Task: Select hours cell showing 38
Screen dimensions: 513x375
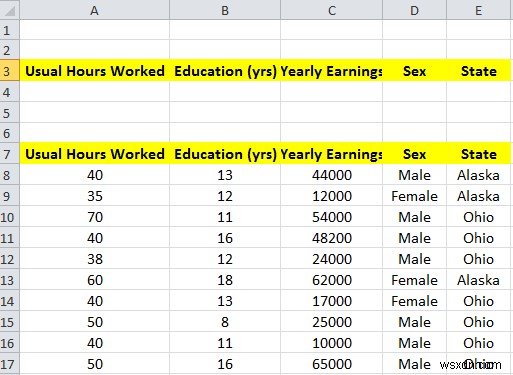Action: [95, 259]
